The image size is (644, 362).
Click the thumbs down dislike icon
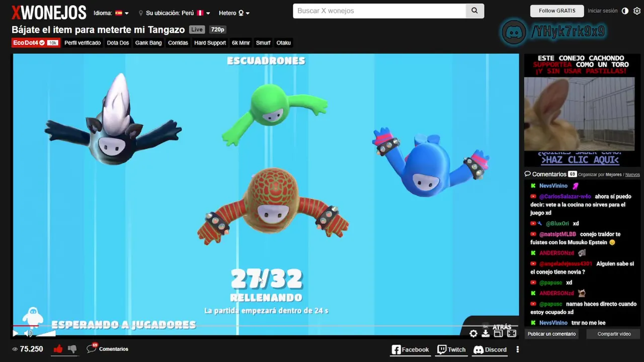(x=72, y=349)
